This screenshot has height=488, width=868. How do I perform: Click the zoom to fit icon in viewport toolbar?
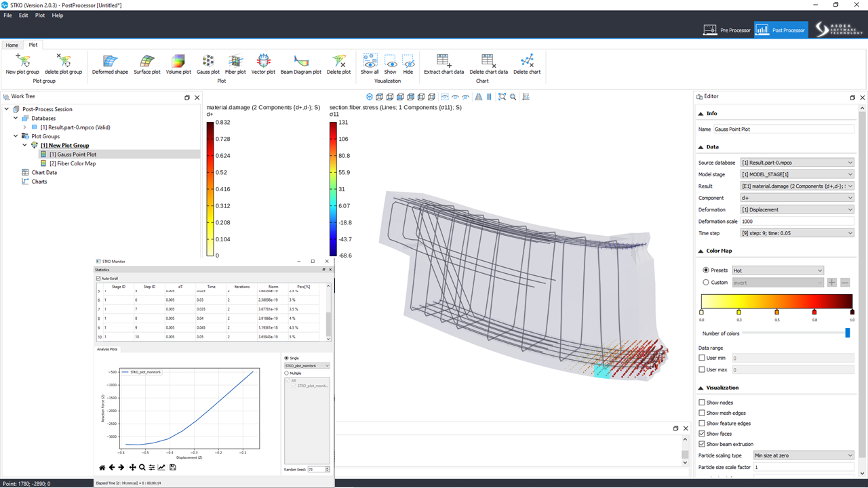(502, 97)
